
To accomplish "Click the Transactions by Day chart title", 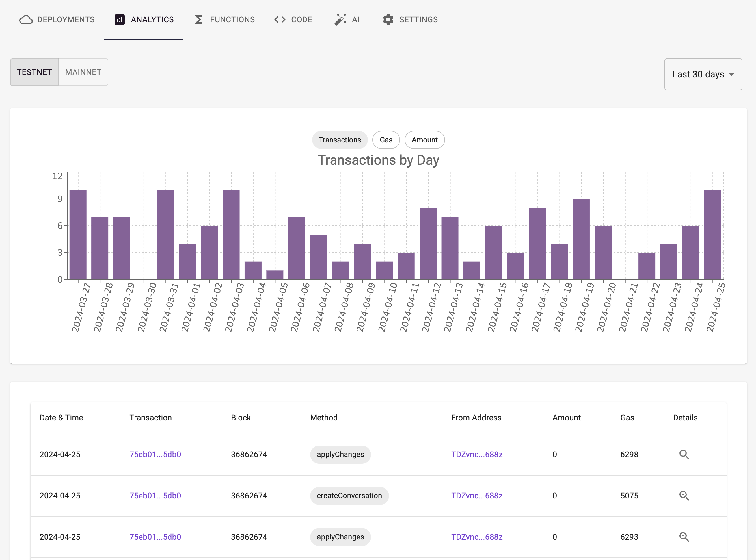I will [x=378, y=160].
